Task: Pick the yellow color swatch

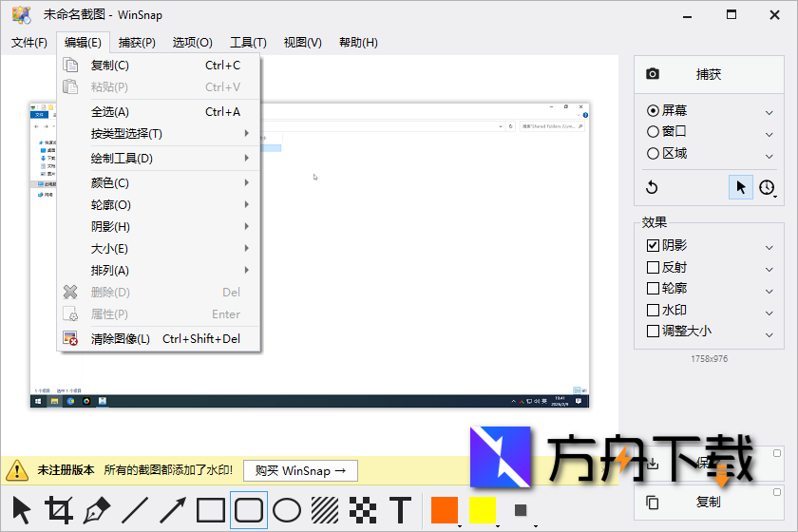Action: [483, 510]
